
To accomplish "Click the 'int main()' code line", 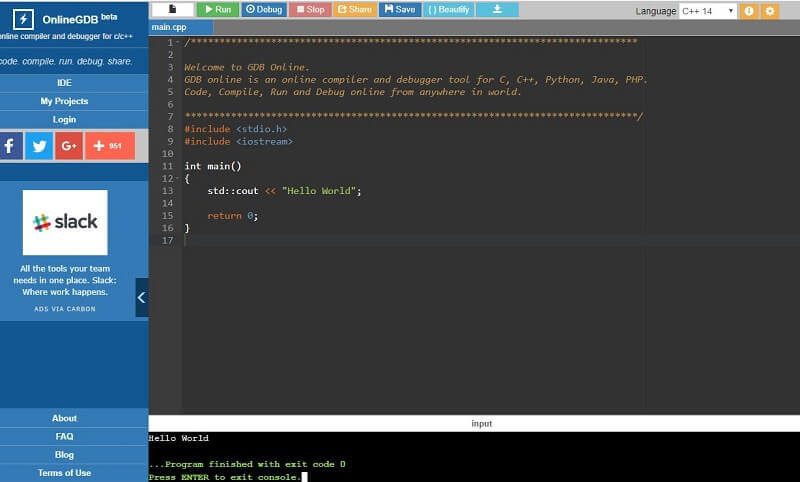I will pos(213,166).
